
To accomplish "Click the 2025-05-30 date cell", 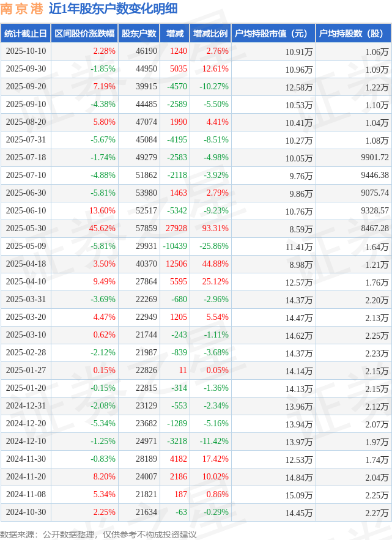I will [x=26, y=228].
